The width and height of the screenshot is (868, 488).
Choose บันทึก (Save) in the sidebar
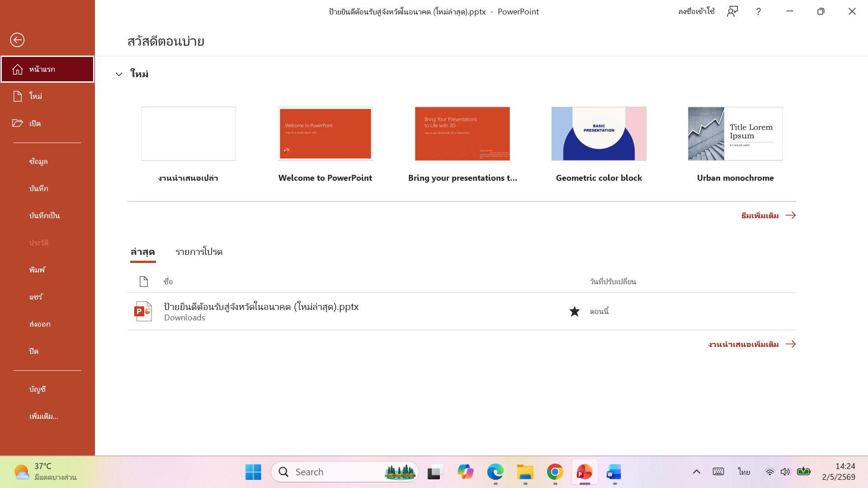coord(47,188)
